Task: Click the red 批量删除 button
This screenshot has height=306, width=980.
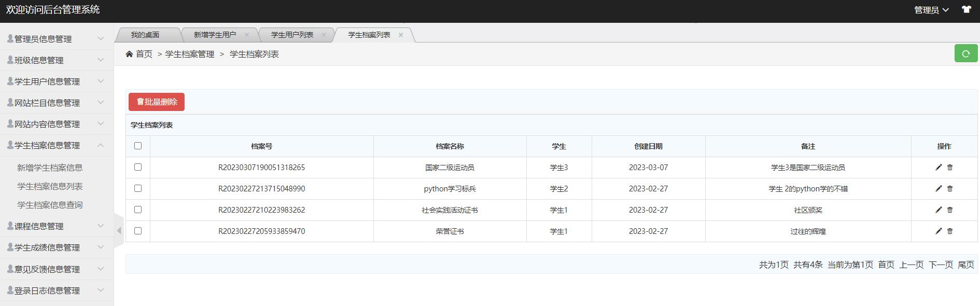Action: click(x=157, y=102)
